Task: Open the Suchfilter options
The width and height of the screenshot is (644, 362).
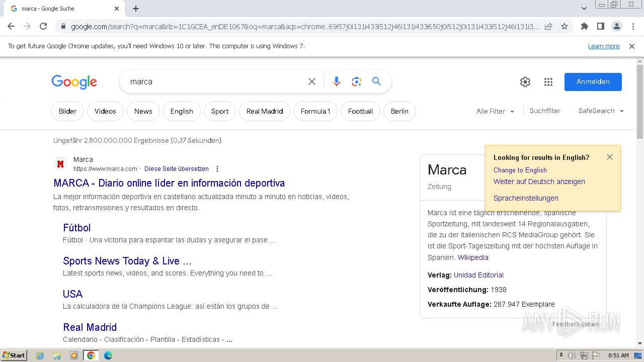Action: click(545, 111)
